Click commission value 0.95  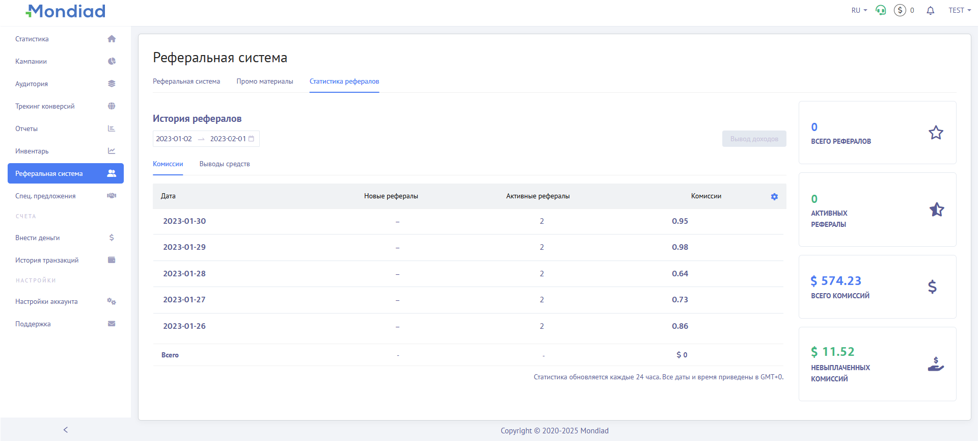[x=680, y=221]
